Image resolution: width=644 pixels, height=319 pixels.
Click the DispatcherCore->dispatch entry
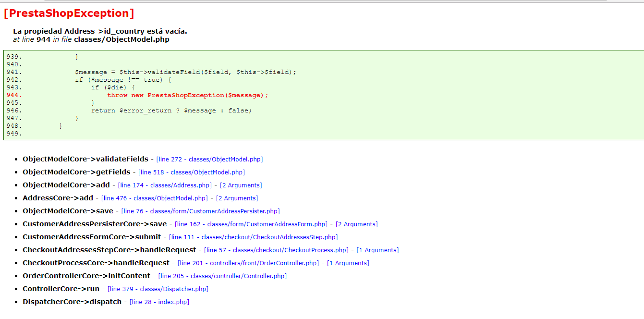click(x=72, y=302)
